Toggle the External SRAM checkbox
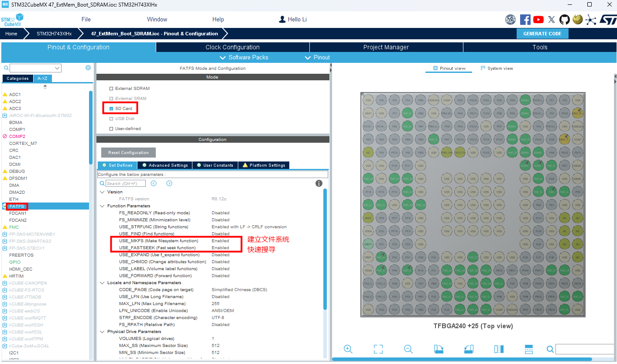The image size is (617, 364). (111, 99)
